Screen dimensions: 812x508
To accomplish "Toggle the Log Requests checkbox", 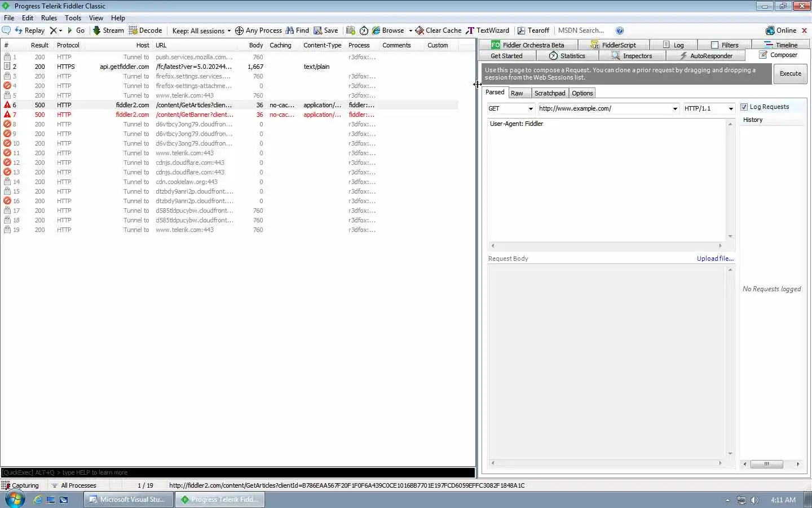I will [744, 107].
